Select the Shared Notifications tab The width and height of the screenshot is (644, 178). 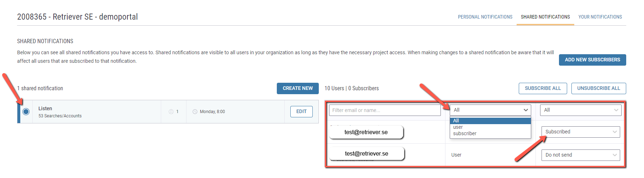[x=545, y=17]
